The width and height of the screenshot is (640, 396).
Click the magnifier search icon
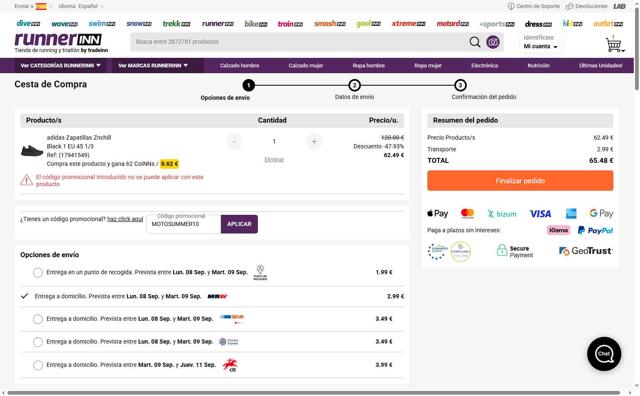(x=475, y=42)
